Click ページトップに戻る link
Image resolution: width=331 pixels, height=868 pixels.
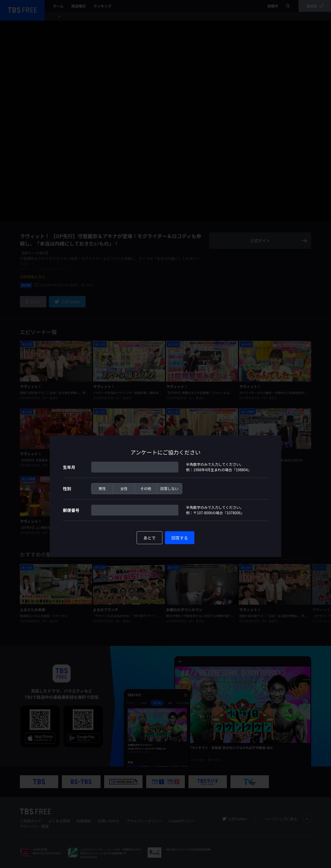[281, 819]
